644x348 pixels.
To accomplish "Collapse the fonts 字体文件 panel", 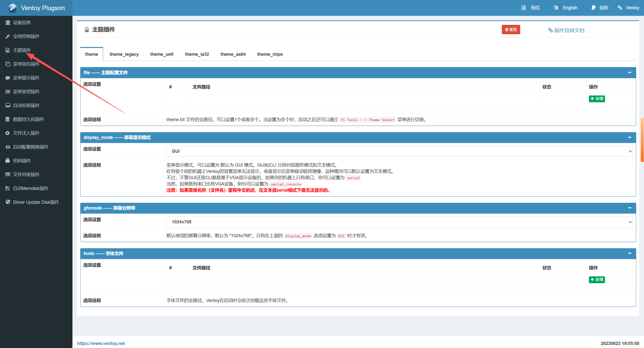I will click(630, 254).
